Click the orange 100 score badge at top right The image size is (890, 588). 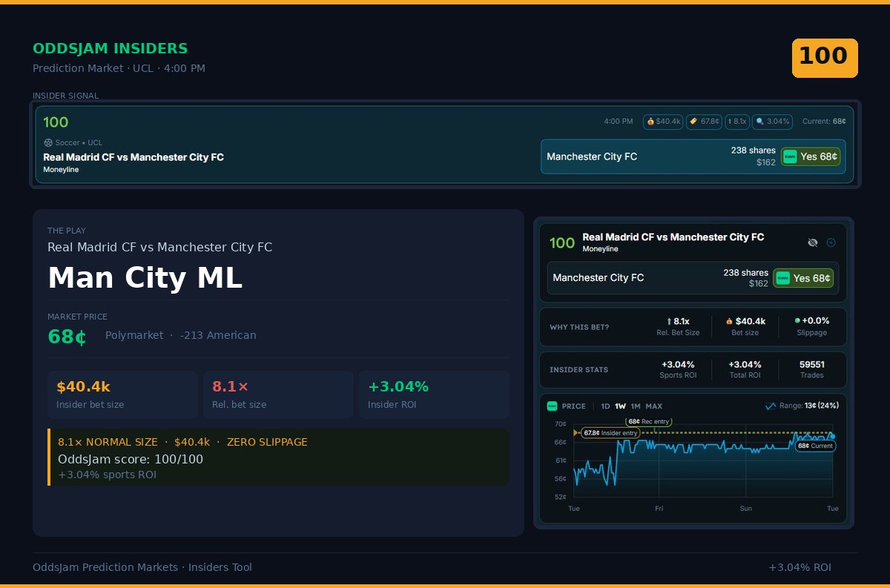pyautogui.click(x=825, y=58)
